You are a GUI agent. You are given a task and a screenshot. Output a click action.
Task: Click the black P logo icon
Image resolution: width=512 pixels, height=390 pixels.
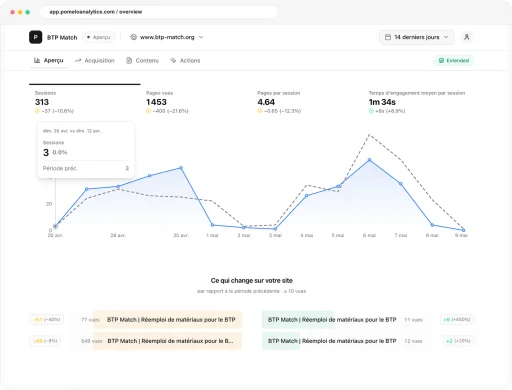click(36, 37)
